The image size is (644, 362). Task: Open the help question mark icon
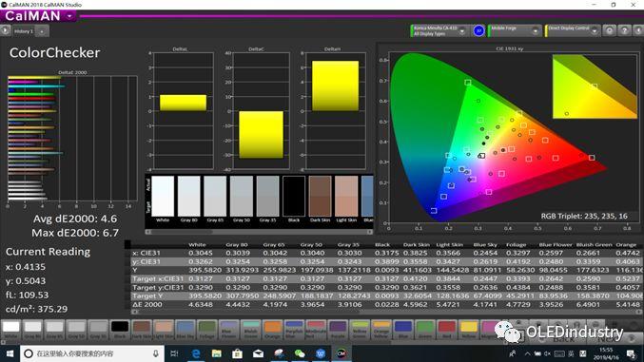pyautogui.click(x=624, y=30)
